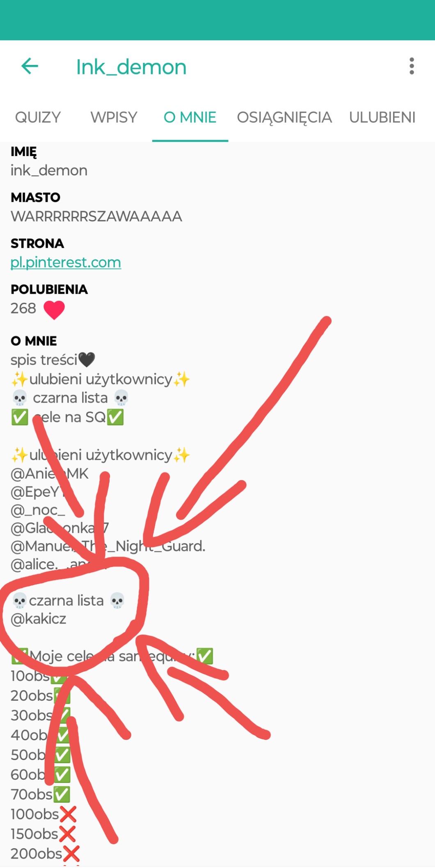Viewport: 435px width, 868px height.
Task: Tap the green checkmark beside 70obs
Action: tap(62, 794)
